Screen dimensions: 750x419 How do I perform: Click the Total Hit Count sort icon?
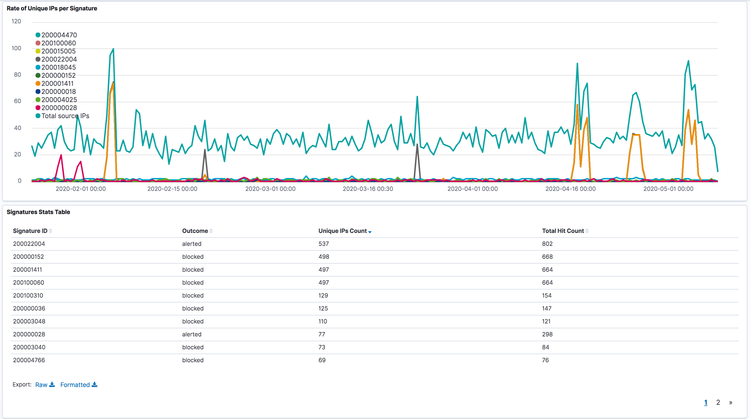587,231
